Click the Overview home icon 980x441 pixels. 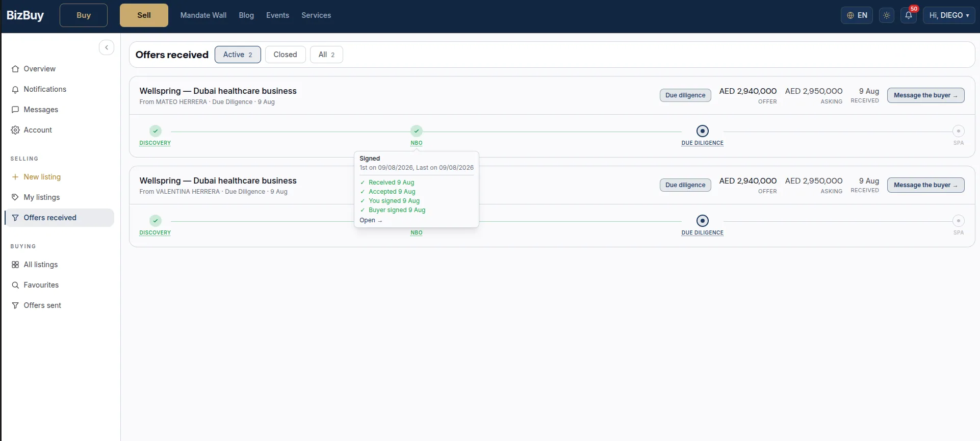point(15,69)
